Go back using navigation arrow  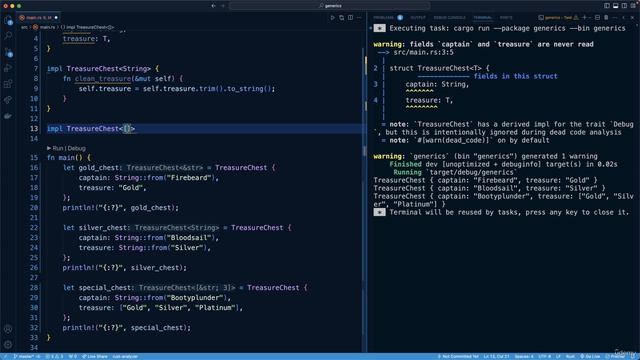tap(213, 6)
